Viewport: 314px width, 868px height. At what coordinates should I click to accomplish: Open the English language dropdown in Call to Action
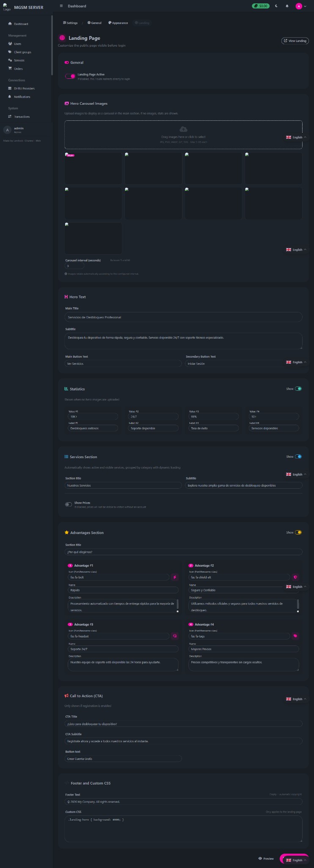tap(296, 699)
